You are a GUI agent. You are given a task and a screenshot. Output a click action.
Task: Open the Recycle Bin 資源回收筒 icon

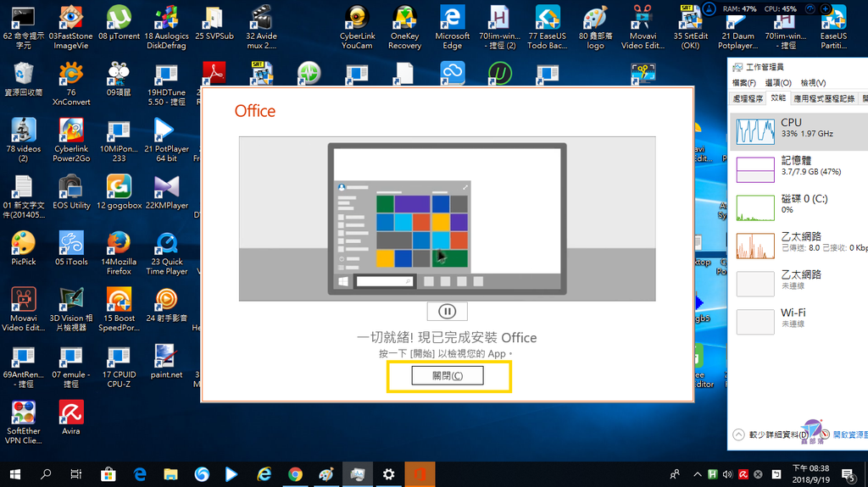coord(23,79)
